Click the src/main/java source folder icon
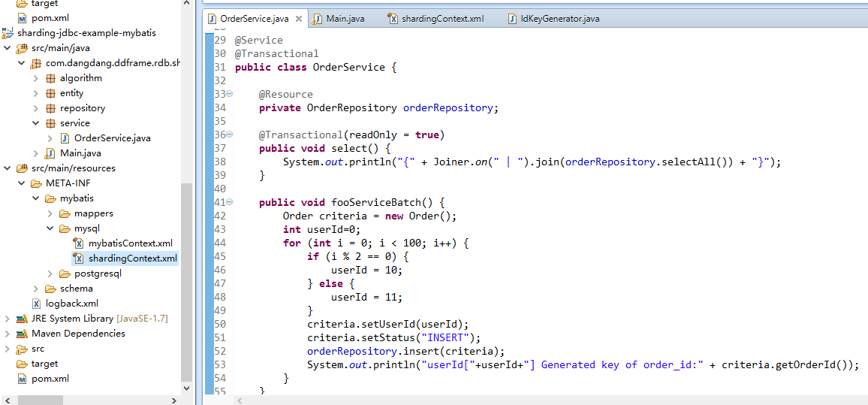Image resolution: width=868 pixels, height=405 pixels. coord(22,48)
